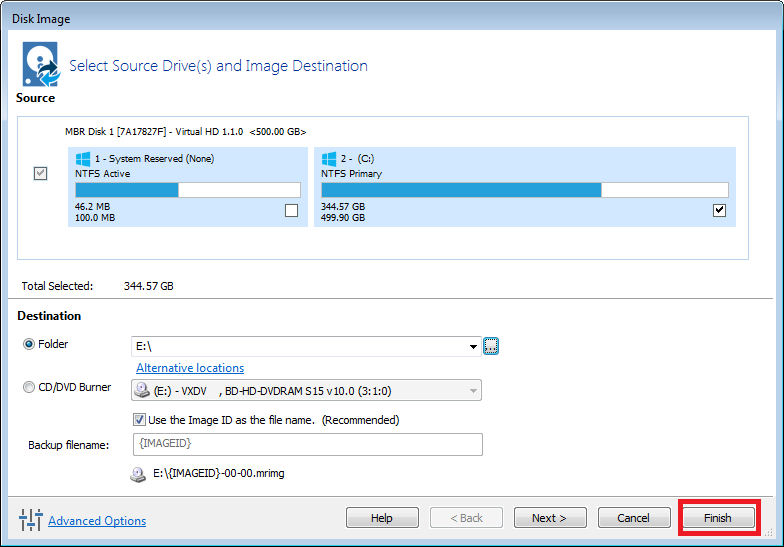The width and height of the screenshot is (784, 547).
Task: Click the Advanced Options sliders icon
Action: 30,520
